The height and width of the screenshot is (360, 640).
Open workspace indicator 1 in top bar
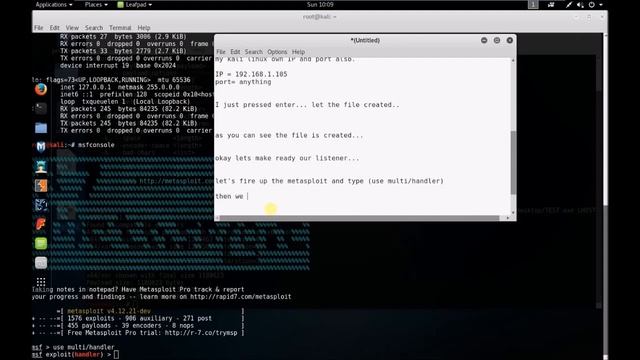click(x=533, y=5)
